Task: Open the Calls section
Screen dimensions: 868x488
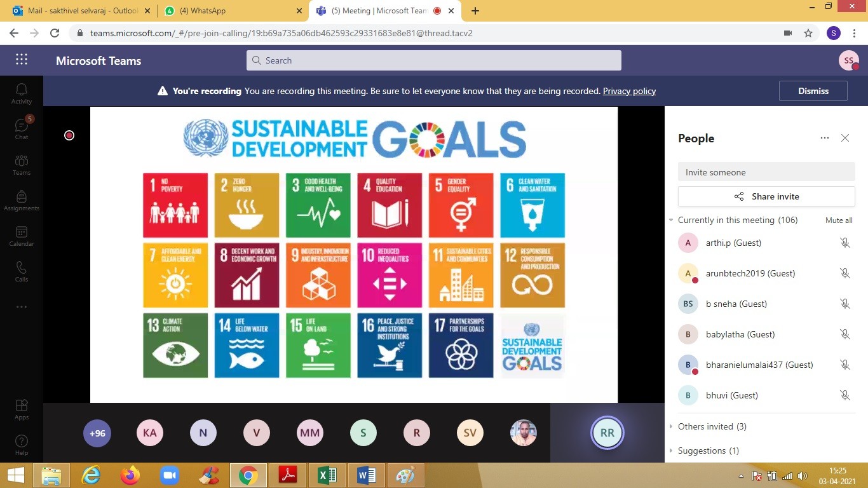Action: tap(22, 271)
